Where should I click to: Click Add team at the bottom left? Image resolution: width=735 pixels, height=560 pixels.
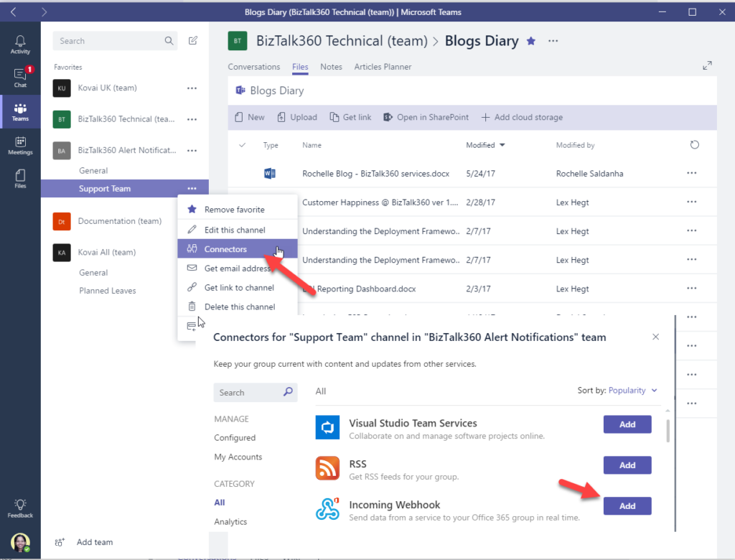coord(94,542)
